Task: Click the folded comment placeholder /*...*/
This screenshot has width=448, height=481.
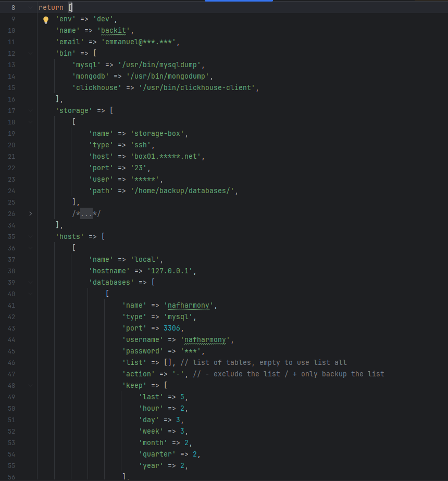Action: [x=86, y=213]
